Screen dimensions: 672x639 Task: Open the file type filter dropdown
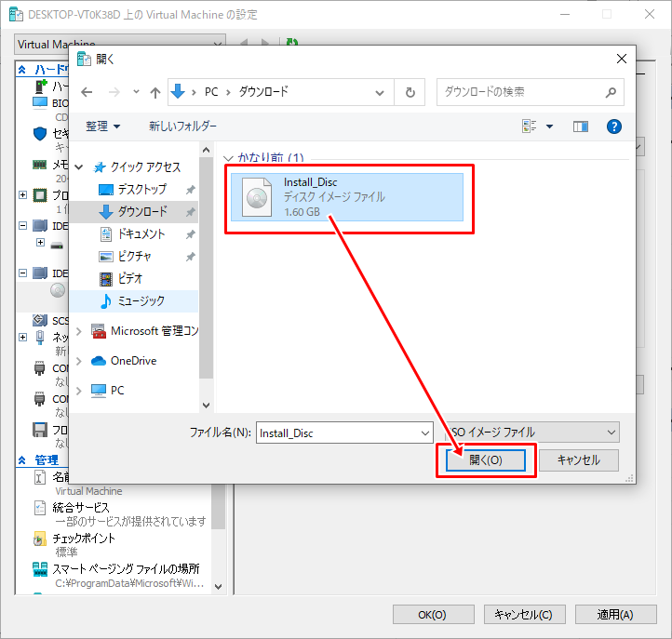pos(531,433)
